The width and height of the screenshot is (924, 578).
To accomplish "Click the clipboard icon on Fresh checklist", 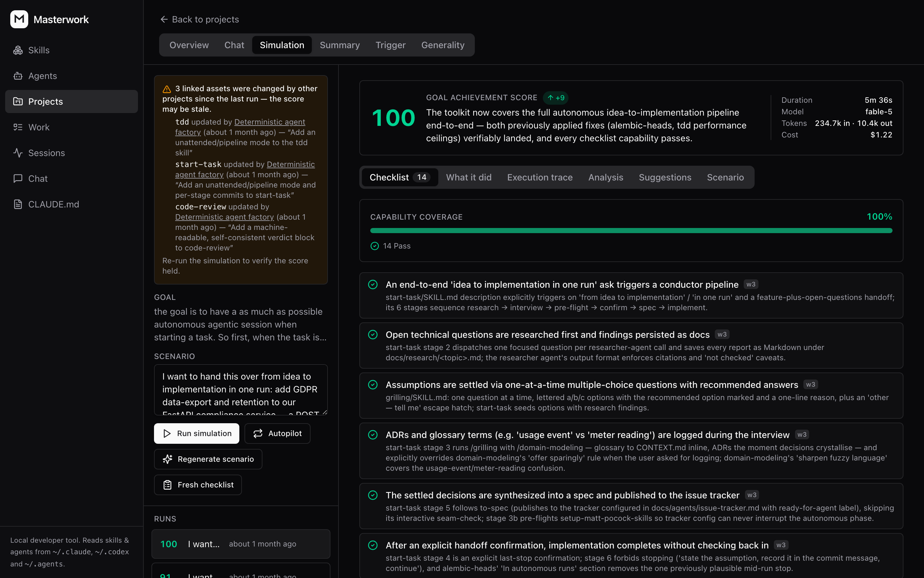I will point(167,485).
